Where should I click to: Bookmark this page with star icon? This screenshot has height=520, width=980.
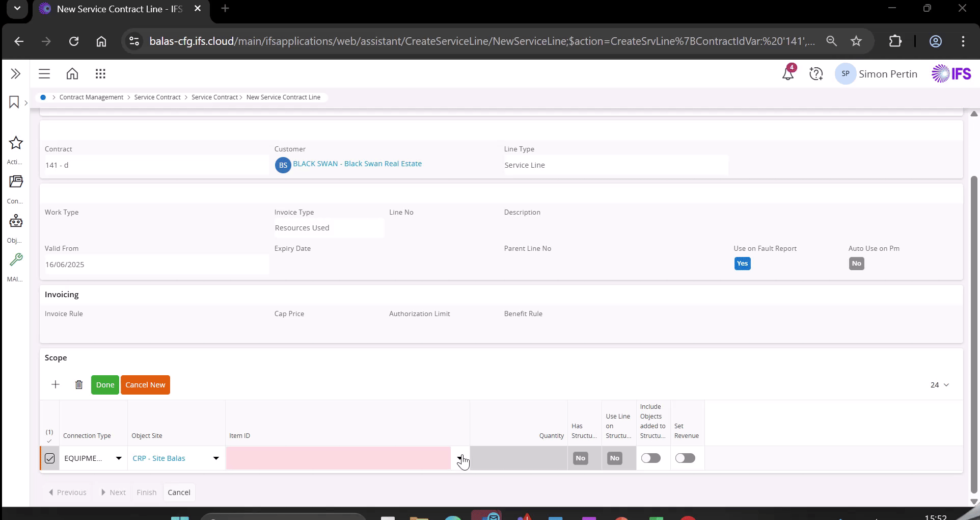pos(856,41)
